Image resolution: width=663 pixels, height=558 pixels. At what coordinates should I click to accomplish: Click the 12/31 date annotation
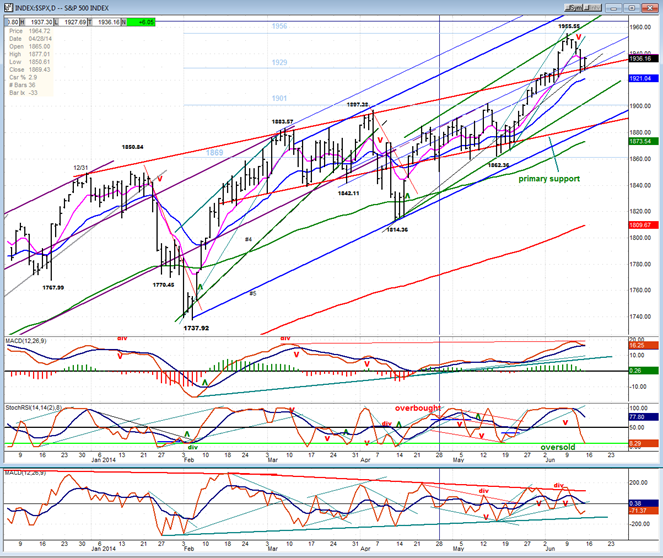[x=80, y=168]
